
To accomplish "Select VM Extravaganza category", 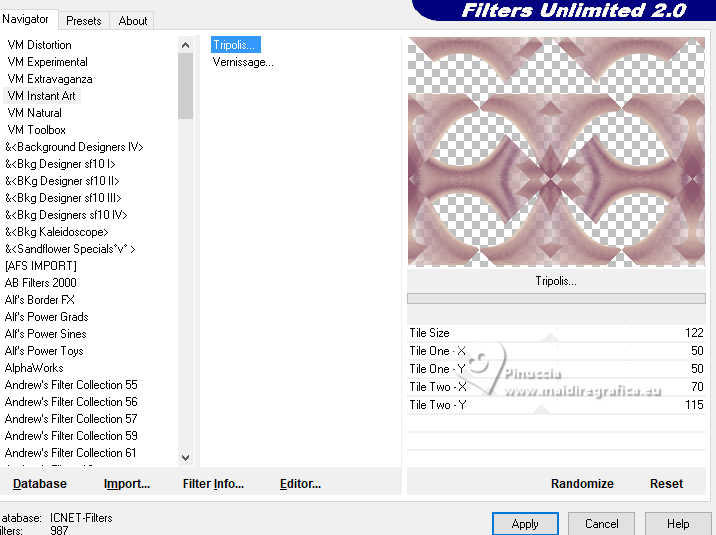I will click(x=50, y=79).
